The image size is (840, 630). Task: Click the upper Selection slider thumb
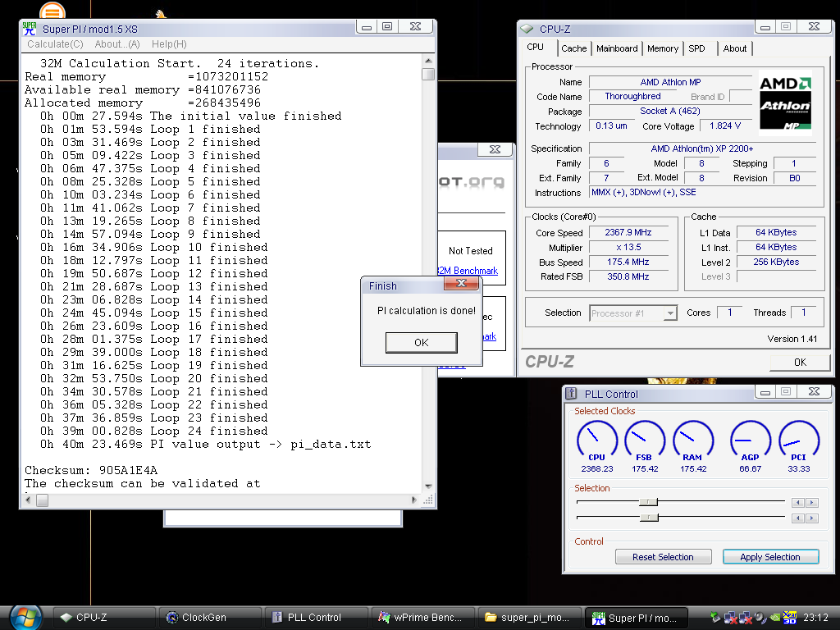point(648,502)
